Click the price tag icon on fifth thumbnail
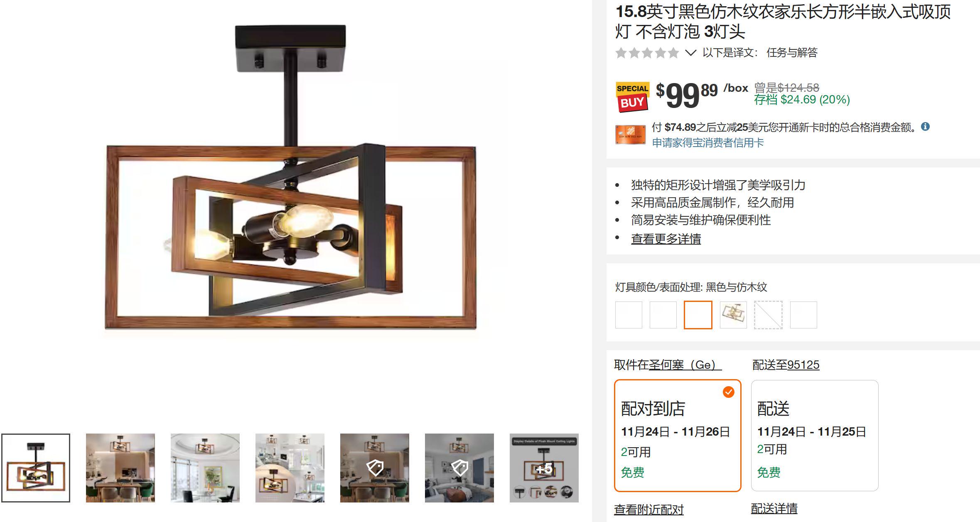 click(375, 468)
